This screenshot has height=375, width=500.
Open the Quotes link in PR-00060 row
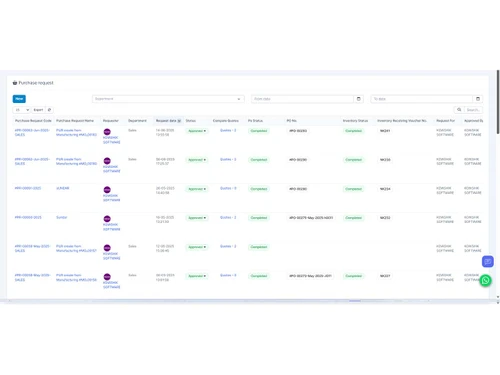(228, 217)
